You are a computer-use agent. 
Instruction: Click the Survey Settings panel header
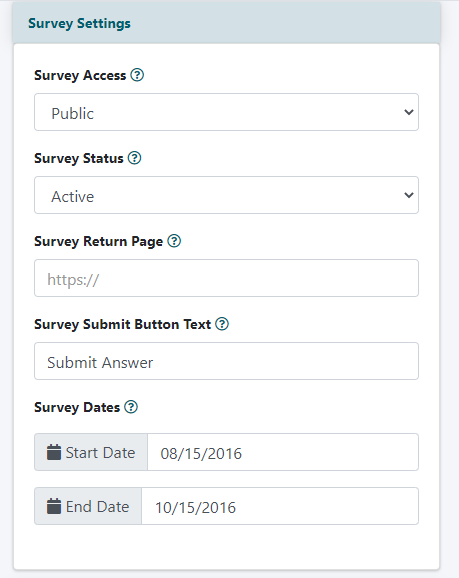click(x=226, y=23)
